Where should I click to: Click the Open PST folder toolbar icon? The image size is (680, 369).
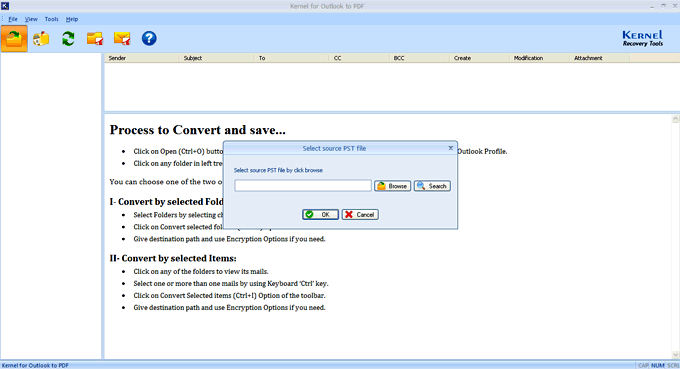(14, 39)
